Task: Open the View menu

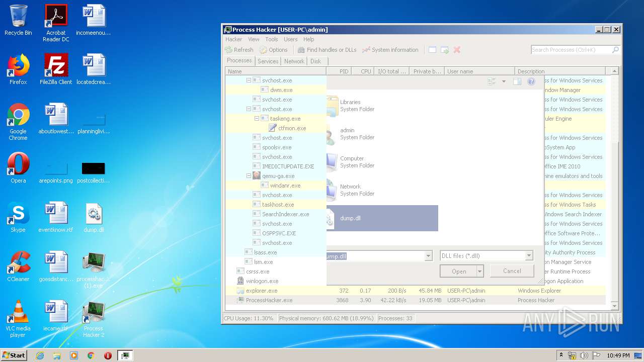Action: 254,39
